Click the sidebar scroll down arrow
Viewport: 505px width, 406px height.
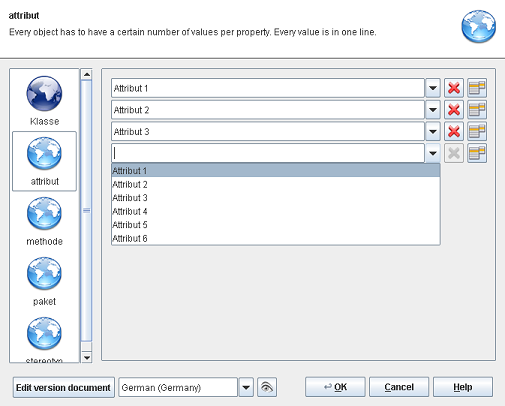(x=87, y=357)
